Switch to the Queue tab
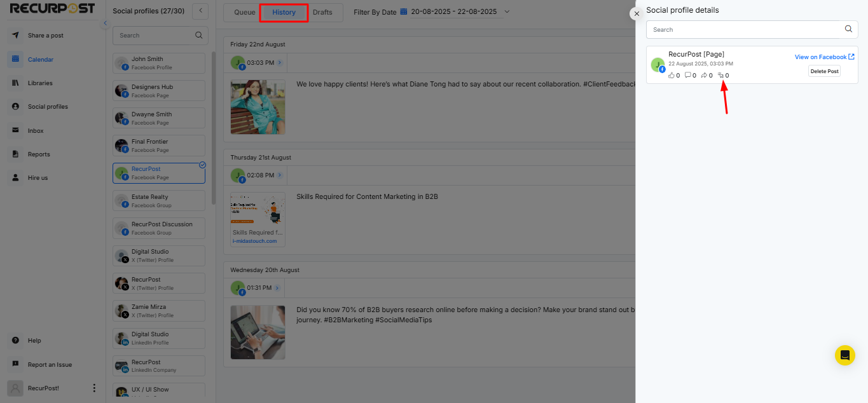The width and height of the screenshot is (868, 403). tap(245, 12)
